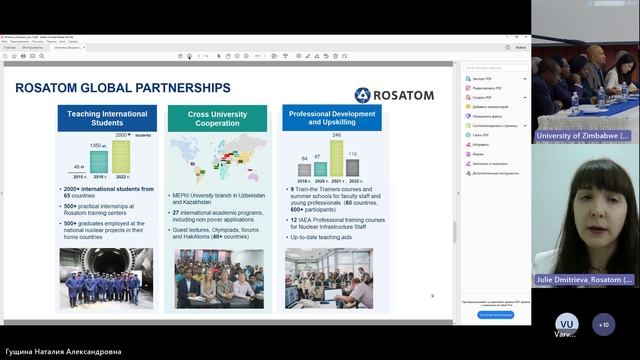Click the Professional Development and Upskilling header

click(x=332, y=118)
